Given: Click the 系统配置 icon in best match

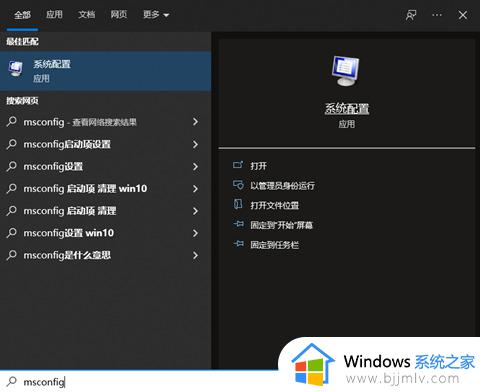Looking at the screenshot, I should click(x=16, y=69).
